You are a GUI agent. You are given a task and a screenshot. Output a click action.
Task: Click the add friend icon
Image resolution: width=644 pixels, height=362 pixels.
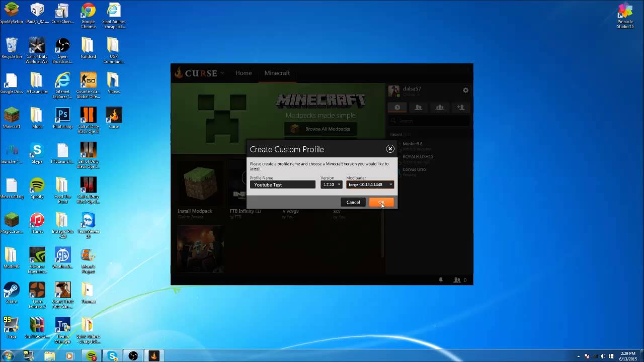[460, 107]
